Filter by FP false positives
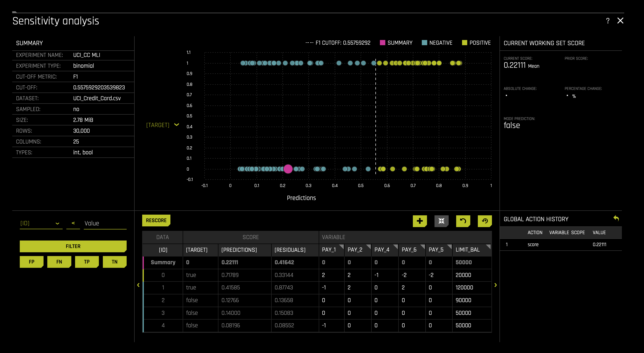Image resolution: width=644 pixels, height=353 pixels. [x=32, y=262]
